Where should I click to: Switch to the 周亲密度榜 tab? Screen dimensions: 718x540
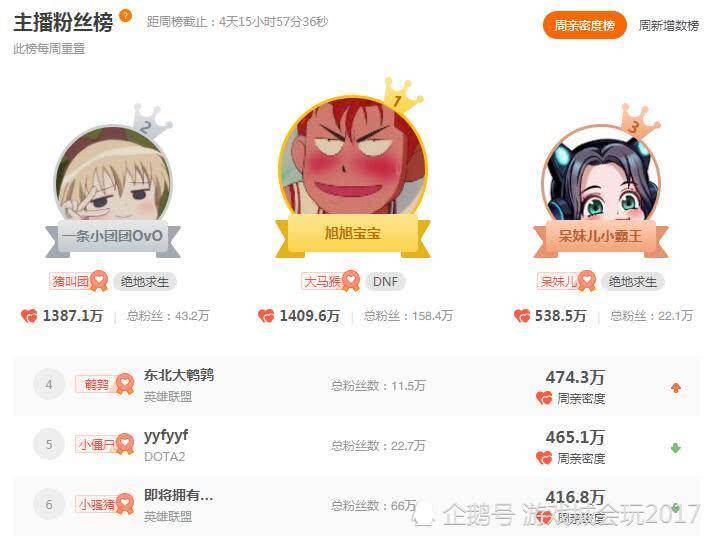click(x=584, y=25)
